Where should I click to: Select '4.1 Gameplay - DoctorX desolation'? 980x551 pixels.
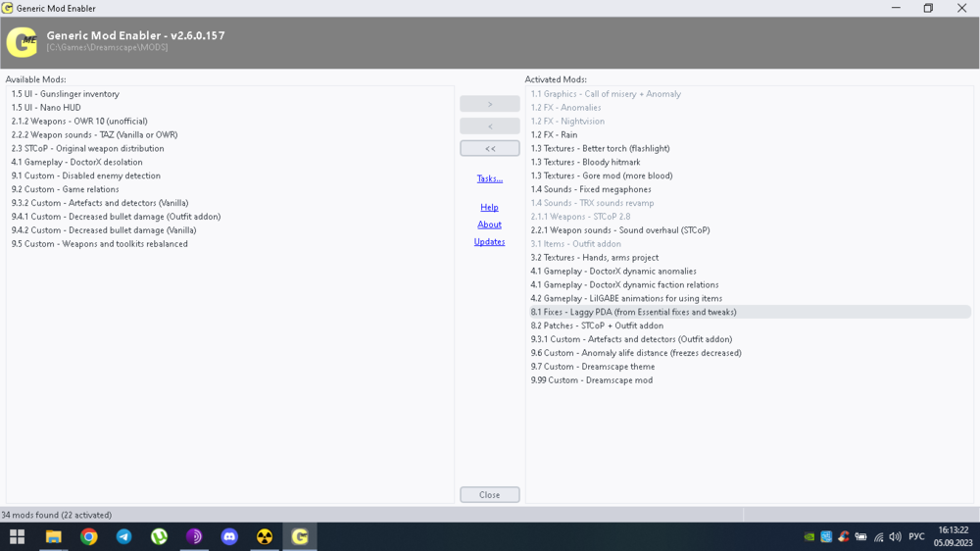point(76,162)
